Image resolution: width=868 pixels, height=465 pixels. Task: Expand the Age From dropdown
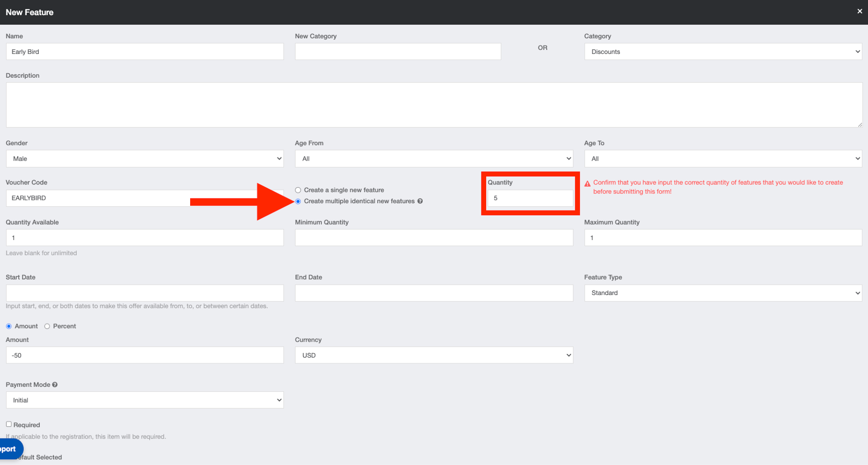coord(434,159)
